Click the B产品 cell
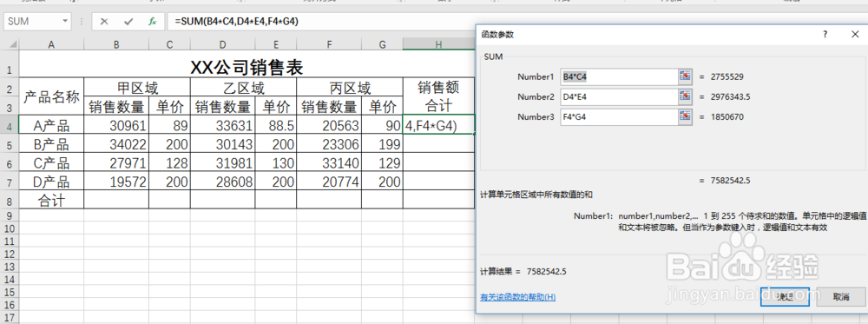The image size is (868, 324). [51, 144]
